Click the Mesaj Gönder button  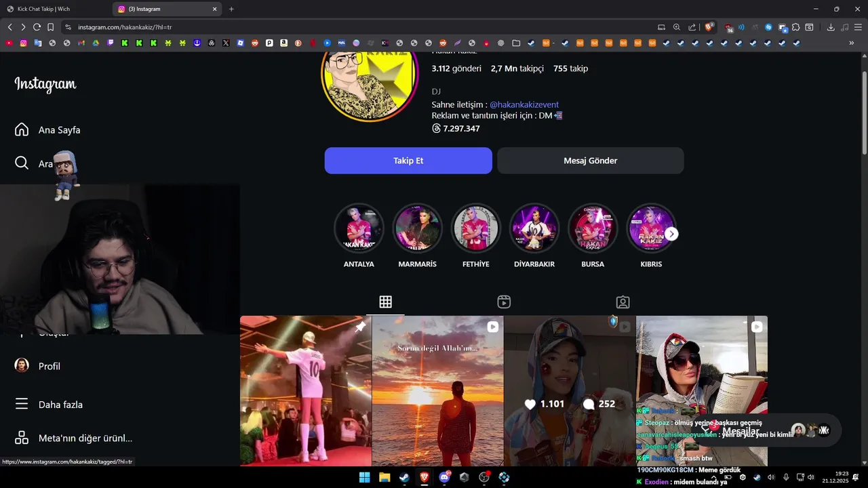(x=591, y=161)
